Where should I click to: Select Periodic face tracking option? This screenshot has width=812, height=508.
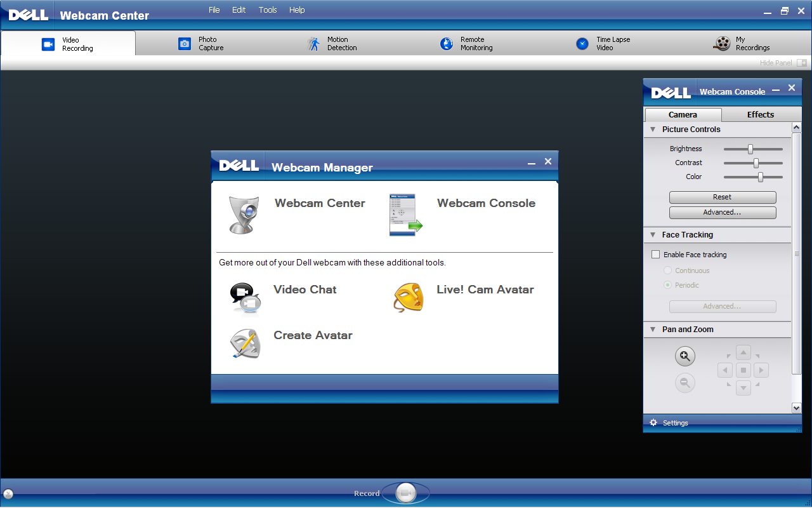[x=667, y=285]
